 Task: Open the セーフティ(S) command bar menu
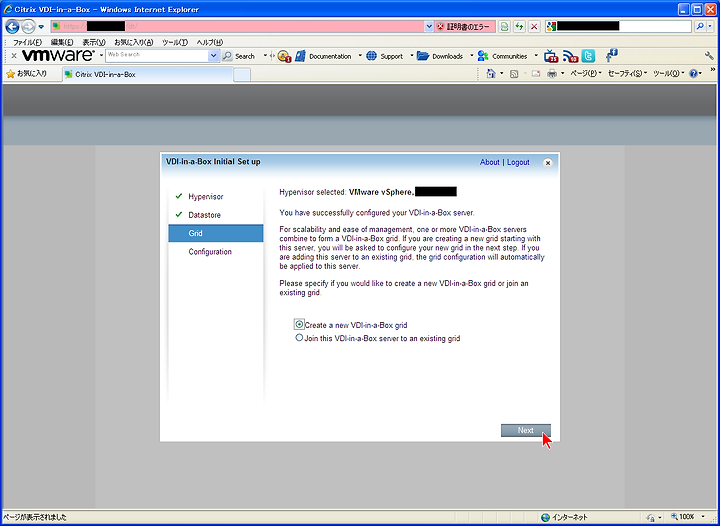point(627,73)
